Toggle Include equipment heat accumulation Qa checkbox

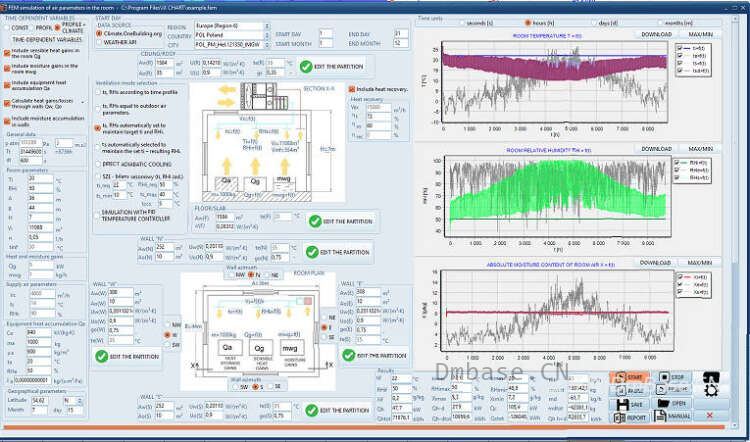click(x=7, y=85)
